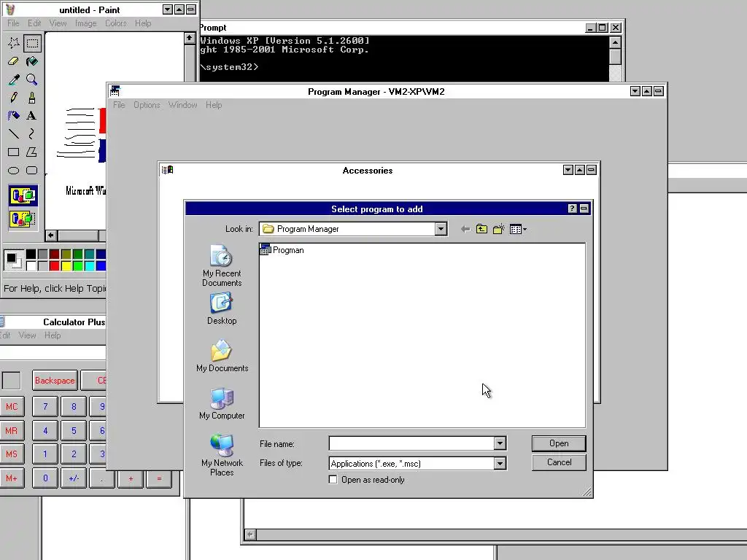Go to Desktop in the places bar
This screenshot has height=560, width=747.
click(222, 308)
